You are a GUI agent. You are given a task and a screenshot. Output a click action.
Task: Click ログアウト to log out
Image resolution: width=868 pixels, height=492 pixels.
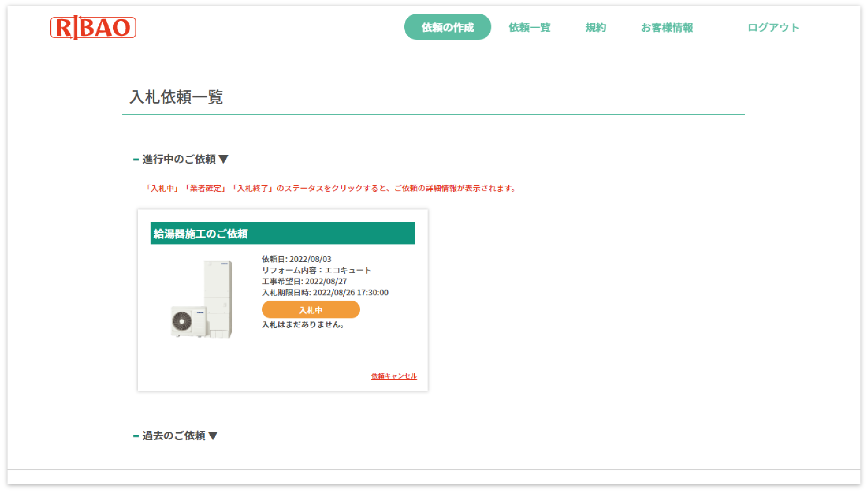tap(773, 27)
